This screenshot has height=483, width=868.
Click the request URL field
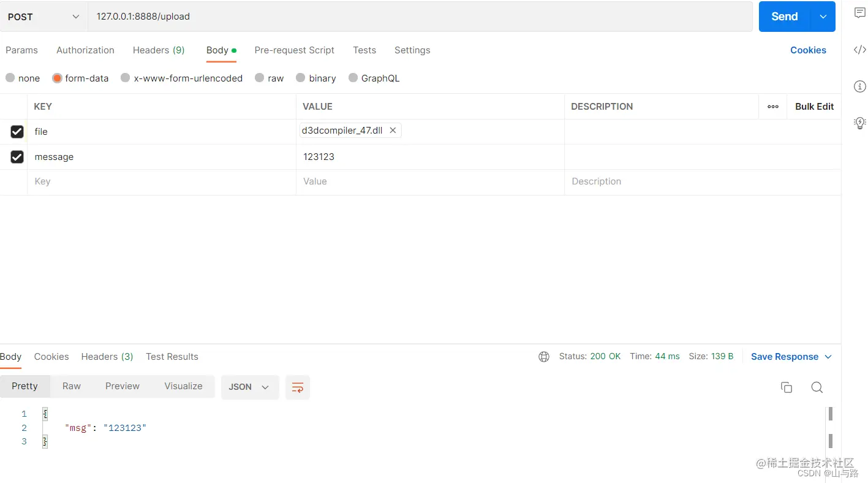tap(420, 17)
